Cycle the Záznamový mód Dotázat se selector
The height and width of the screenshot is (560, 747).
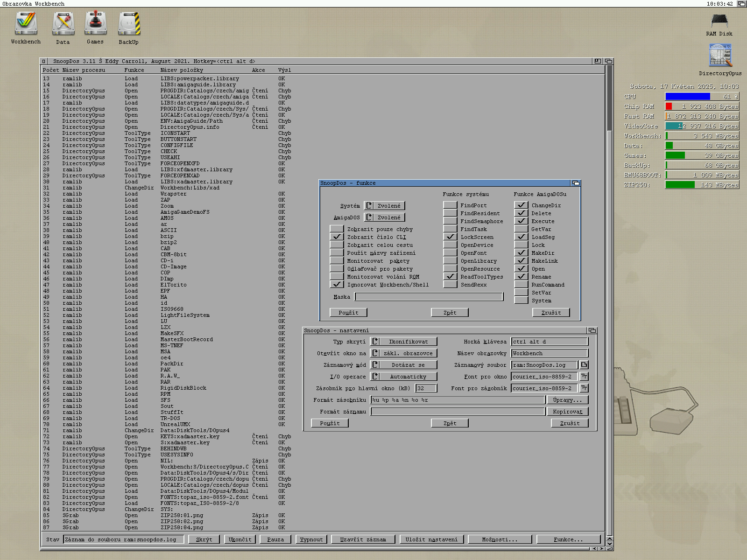(x=404, y=365)
